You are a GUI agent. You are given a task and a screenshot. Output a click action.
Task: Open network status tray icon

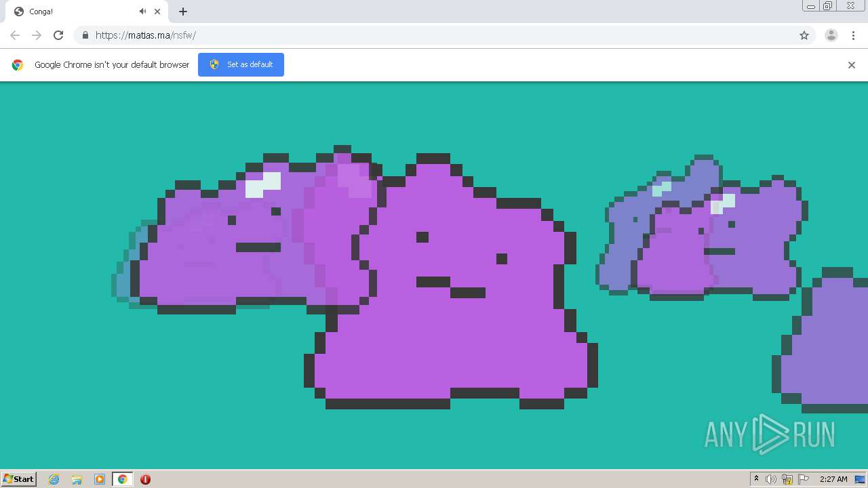(x=787, y=479)
